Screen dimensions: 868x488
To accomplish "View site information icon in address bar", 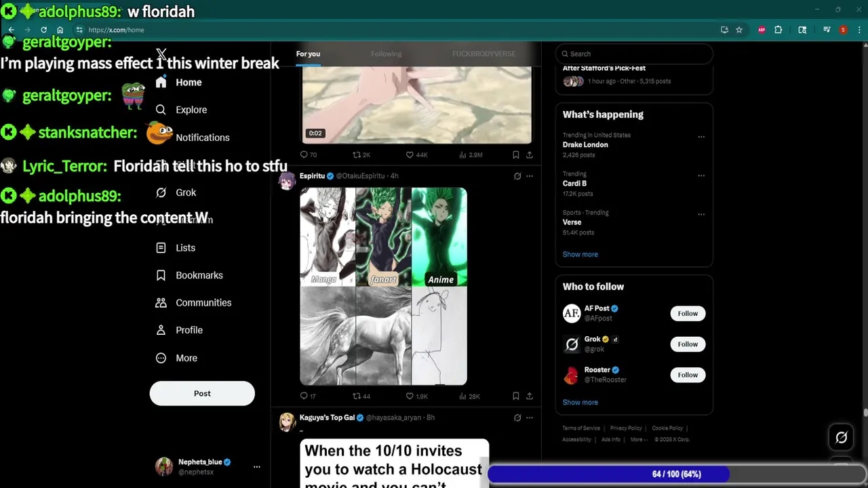I will pos(79,30).
